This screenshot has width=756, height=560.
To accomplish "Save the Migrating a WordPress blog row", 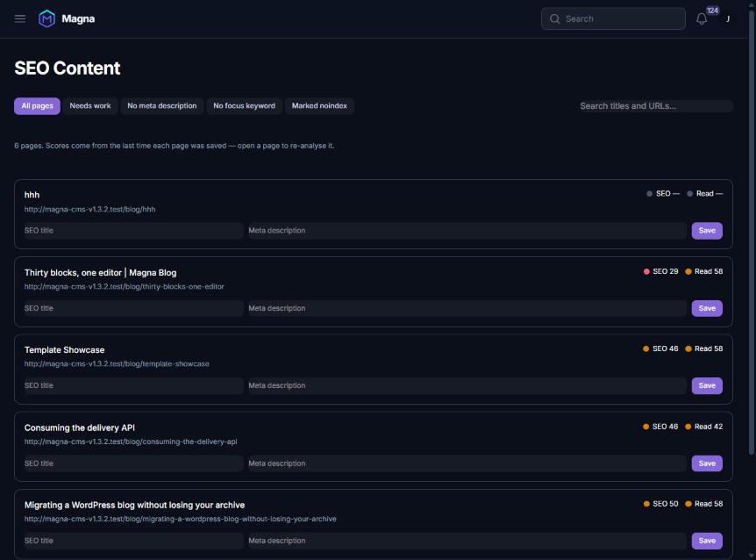I will click(x=707, y=541).
